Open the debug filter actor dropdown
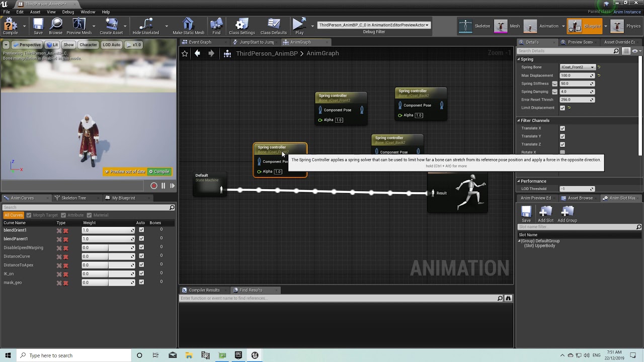 374,25
